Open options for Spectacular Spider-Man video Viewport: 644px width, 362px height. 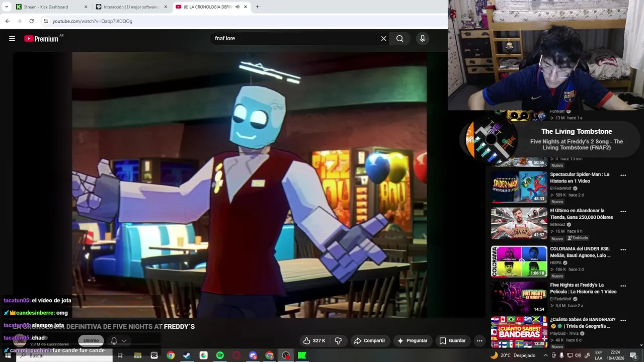tap(623, 175)
